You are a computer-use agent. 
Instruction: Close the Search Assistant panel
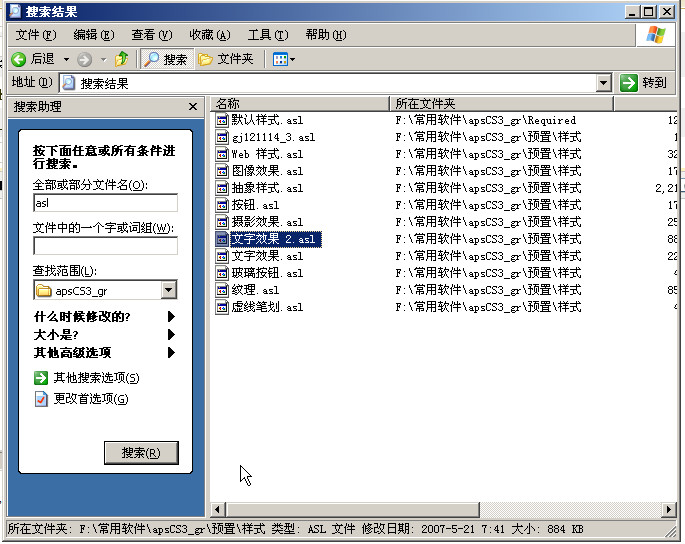193,106
